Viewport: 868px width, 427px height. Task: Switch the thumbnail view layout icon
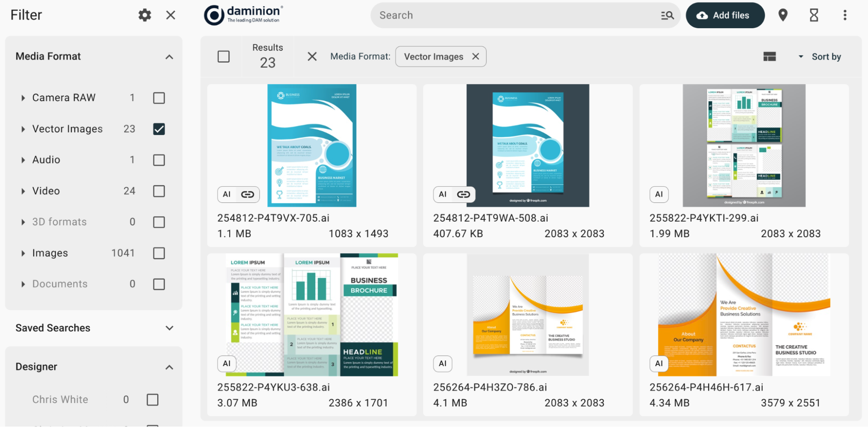pos(769,57)
